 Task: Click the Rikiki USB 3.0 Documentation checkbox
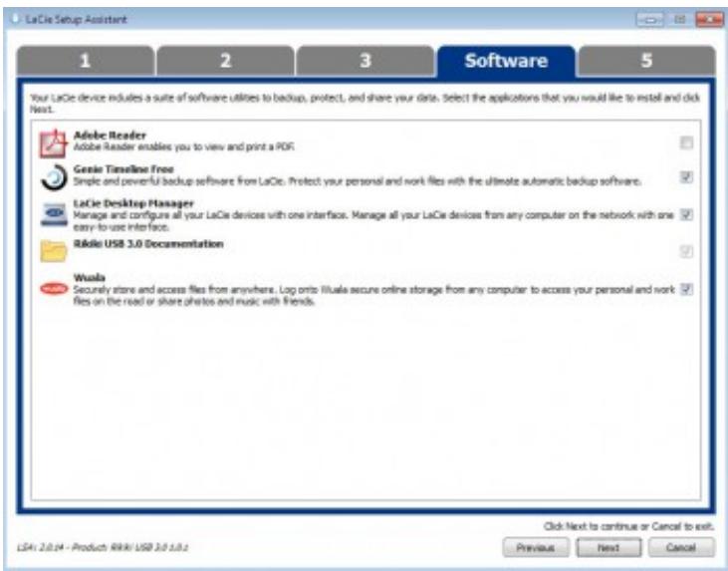(686, 252)
